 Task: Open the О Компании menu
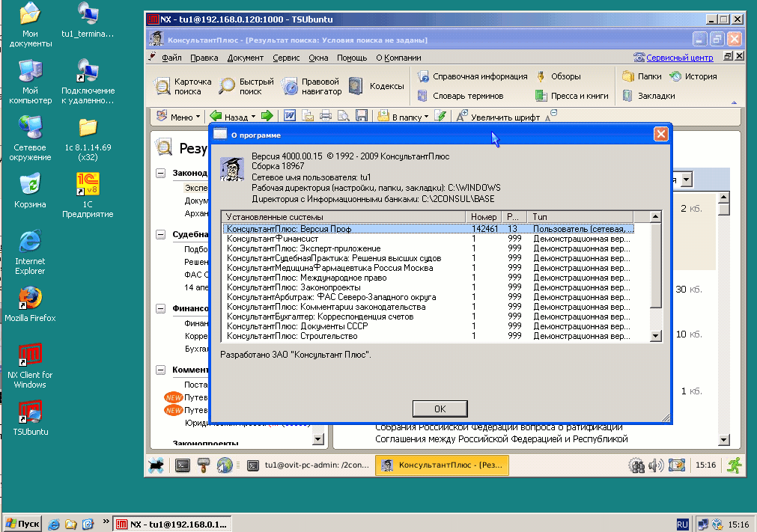[x=398, y=58]
